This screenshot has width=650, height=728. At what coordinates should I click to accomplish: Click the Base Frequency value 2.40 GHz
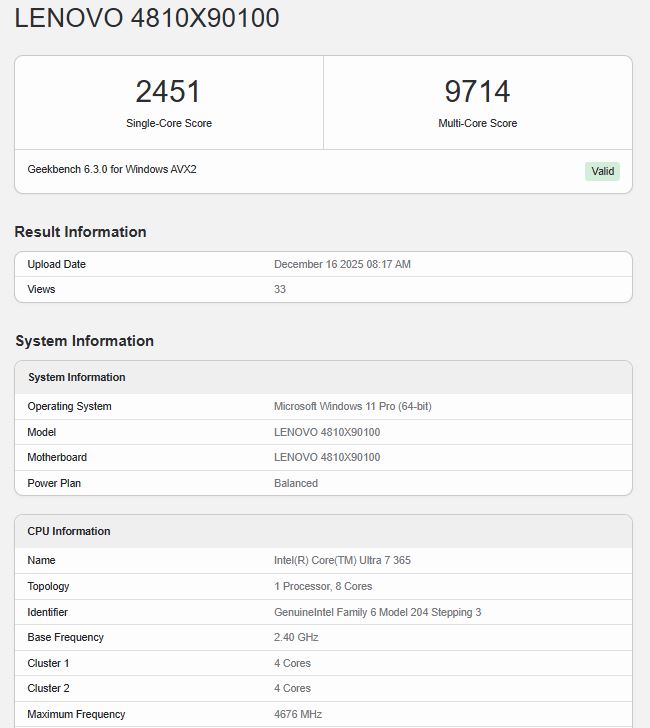tap(296, 638)
